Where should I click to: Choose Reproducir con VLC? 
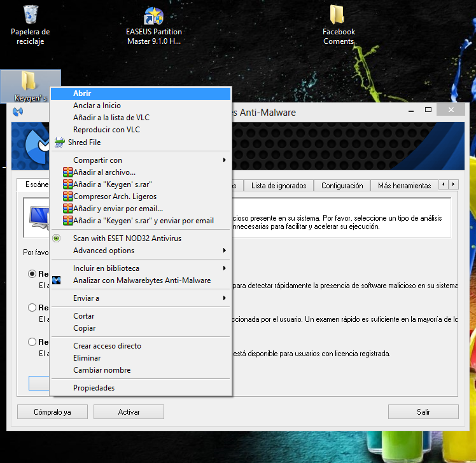(x=141, y=130)
